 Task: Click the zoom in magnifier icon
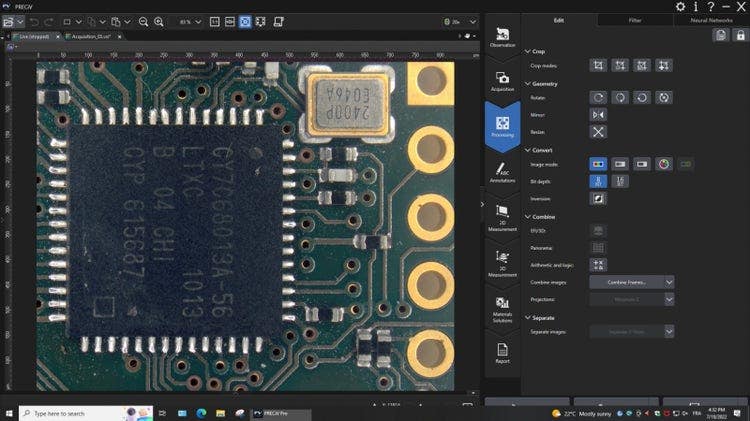159,21
